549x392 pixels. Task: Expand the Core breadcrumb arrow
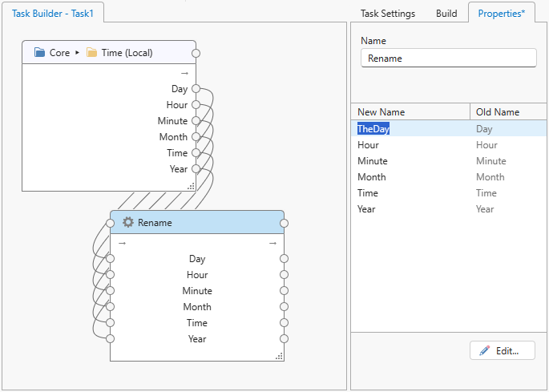pyautogui.click(x=78, y=53)
